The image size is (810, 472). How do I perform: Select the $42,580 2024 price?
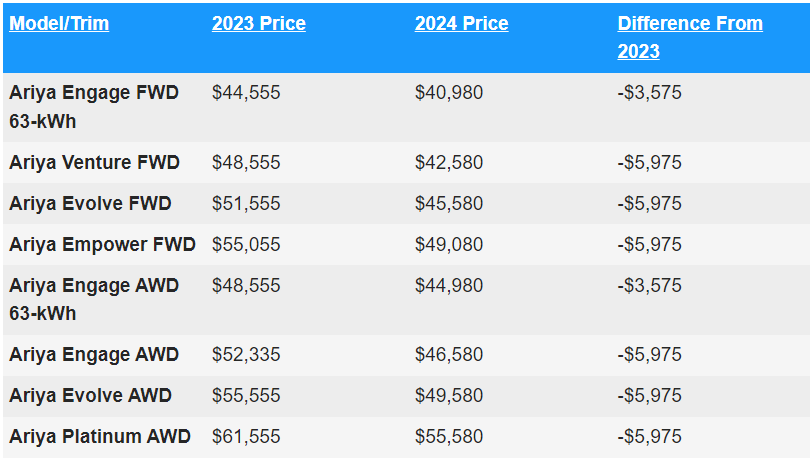(449, 162)
